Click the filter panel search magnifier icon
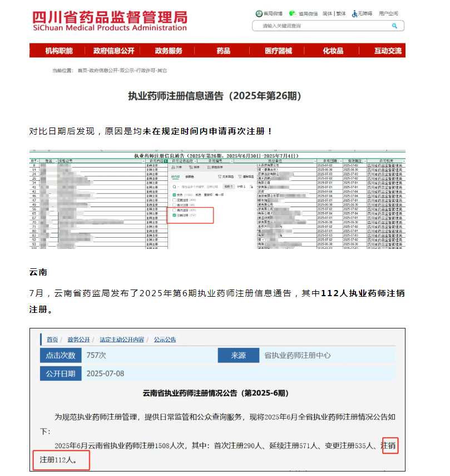Image resolution: width=450 pixels, height=476 pixels. (x=174, y=187)
